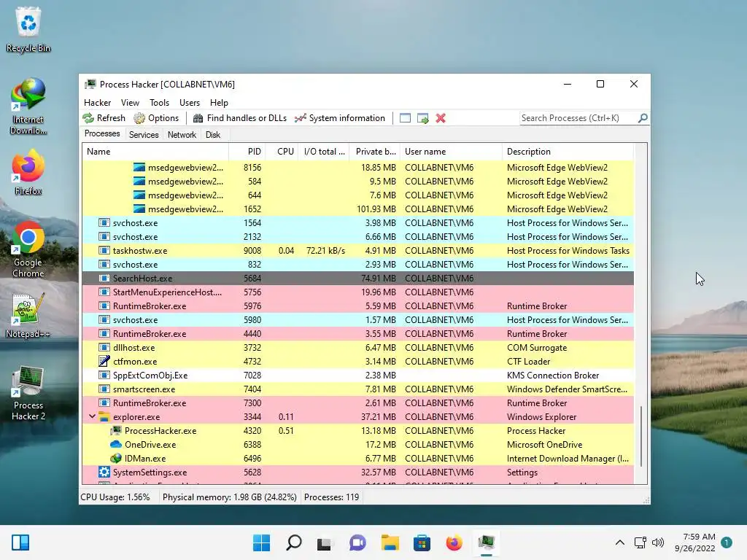
Task: Click the find window and thread icon
Action: pos(422,118)
